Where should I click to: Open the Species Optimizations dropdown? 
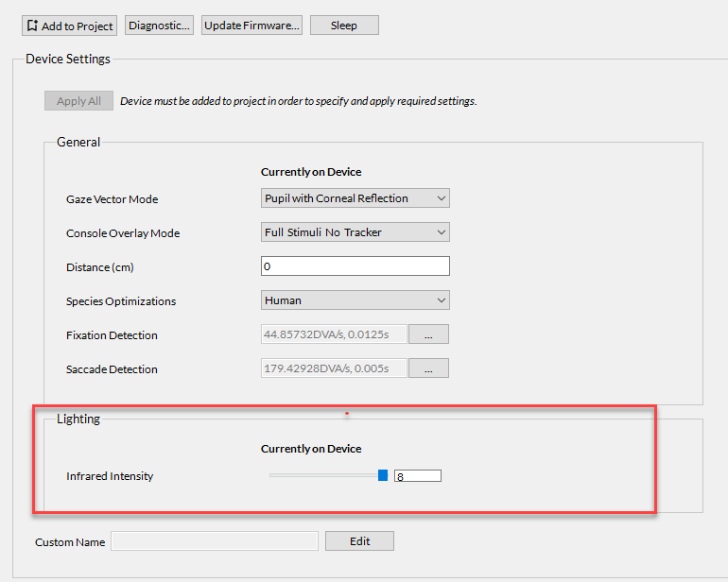tap(355, 300)
